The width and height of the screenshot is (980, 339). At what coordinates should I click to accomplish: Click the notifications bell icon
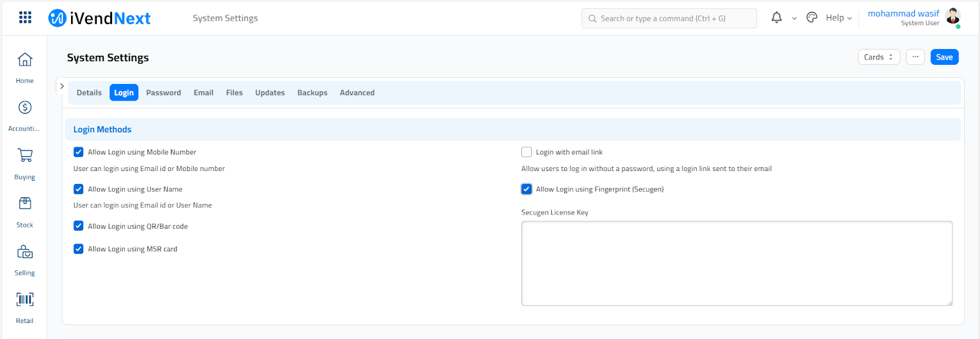tap(776, 18)
